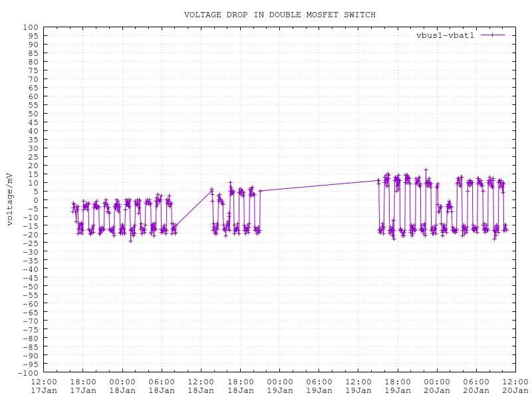This screenshot has height=399, width=532.
Task: Select the -50 y-axis tick label
Action: 31,287
